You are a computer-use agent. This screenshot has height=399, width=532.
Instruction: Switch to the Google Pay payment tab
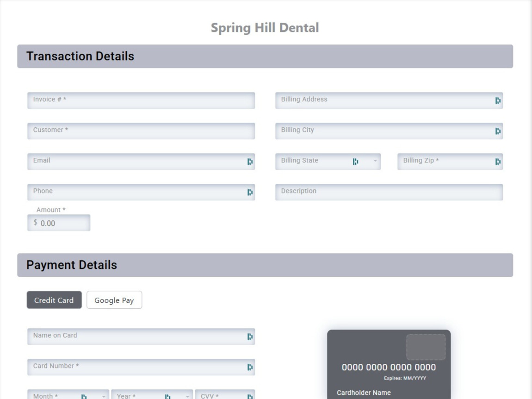coord(114,300)
